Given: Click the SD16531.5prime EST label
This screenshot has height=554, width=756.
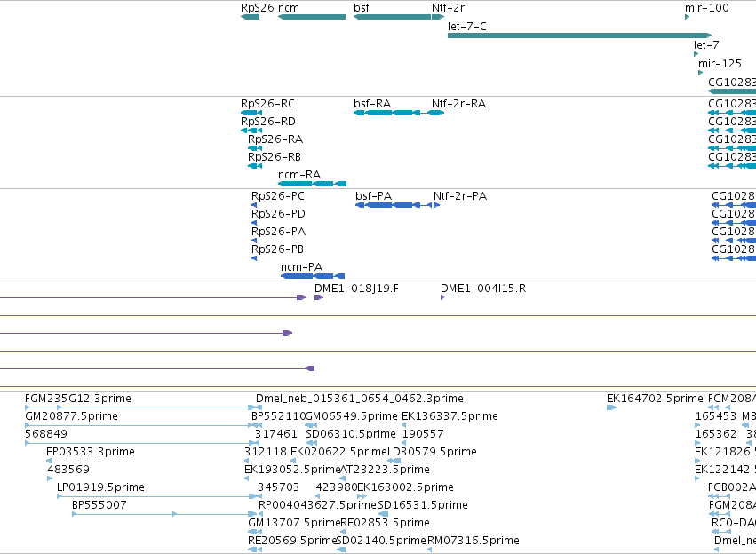Looking at the screenshot, I should pos(423,505).
